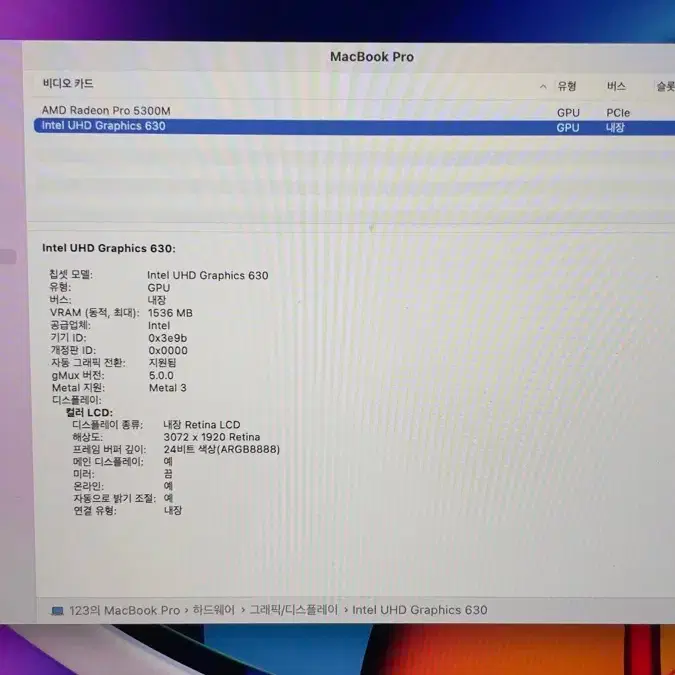
Task: Click the resolution 3072 x 1920 Retina
Action: (x=212, y=437)
